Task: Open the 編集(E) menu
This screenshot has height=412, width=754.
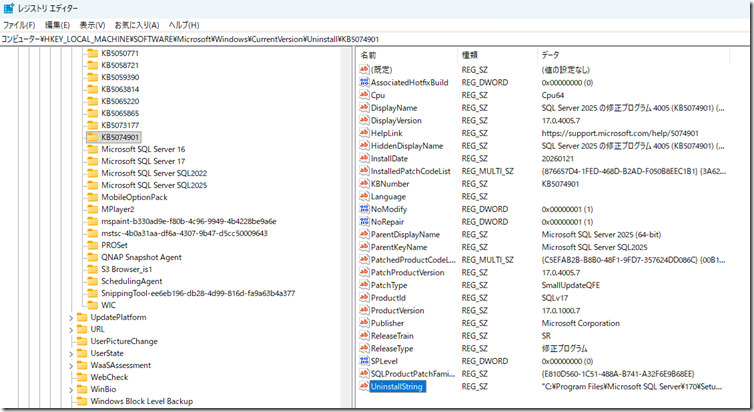Action: [x=58, y=24]
